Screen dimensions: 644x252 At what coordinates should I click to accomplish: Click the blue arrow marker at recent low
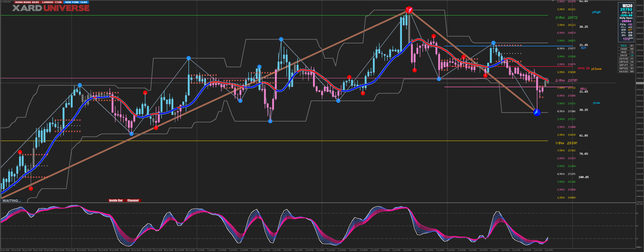[537, 112]
